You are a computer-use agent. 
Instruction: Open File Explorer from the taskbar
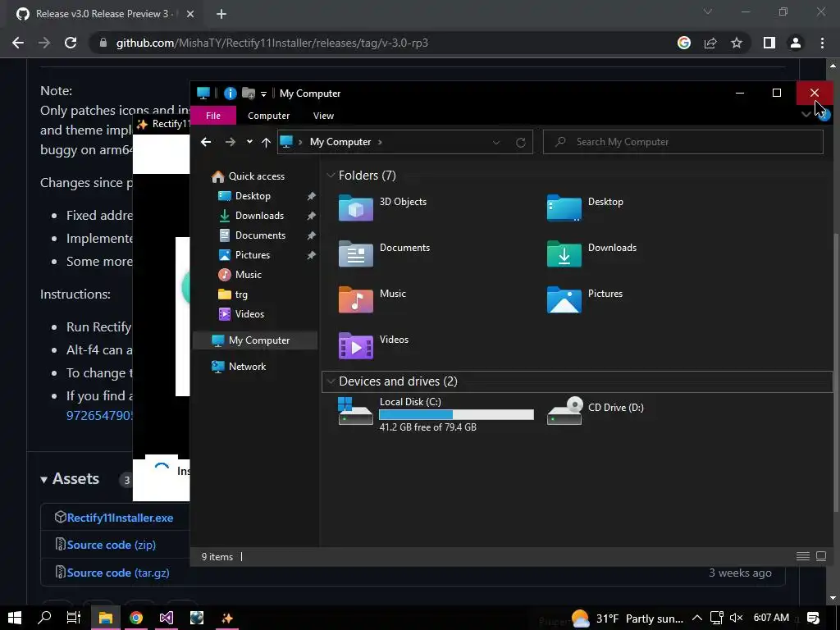(x=106, y=618)
